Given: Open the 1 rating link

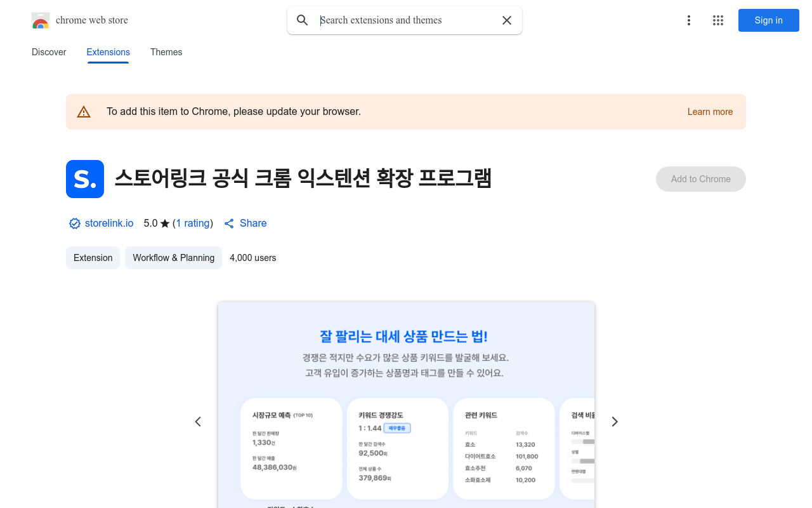Looking at the screenshot, I should pyautogui.click(x=193, y=224).
